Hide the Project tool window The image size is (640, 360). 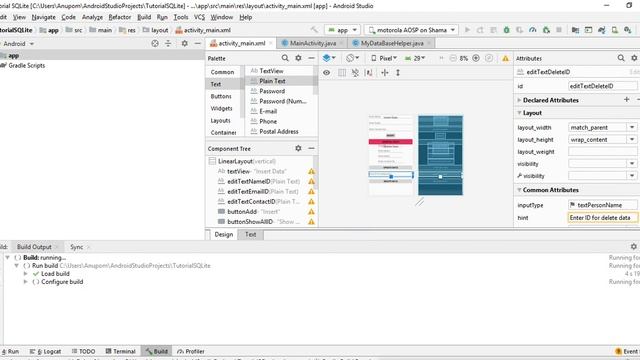click(x=198, y=43)
